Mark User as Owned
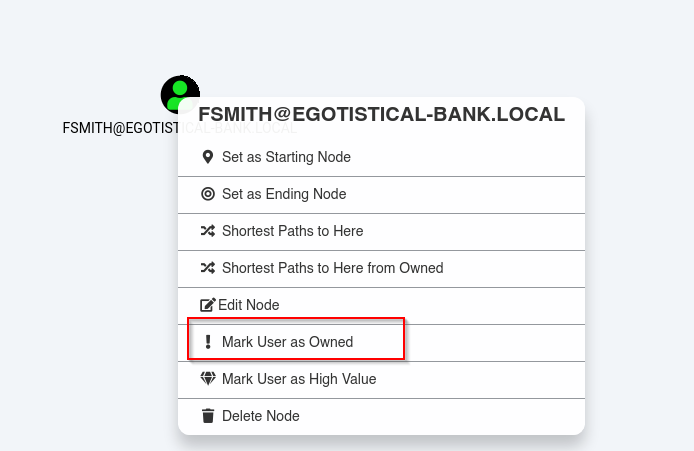This screenshot has height=451, width=694. [x=381, y=343]
